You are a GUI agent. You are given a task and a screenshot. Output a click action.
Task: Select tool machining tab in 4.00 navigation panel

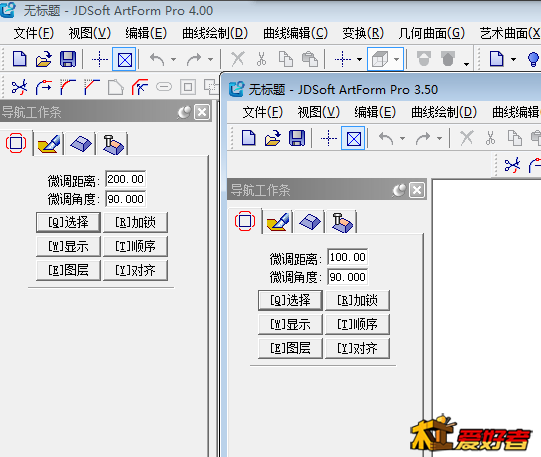113,145
